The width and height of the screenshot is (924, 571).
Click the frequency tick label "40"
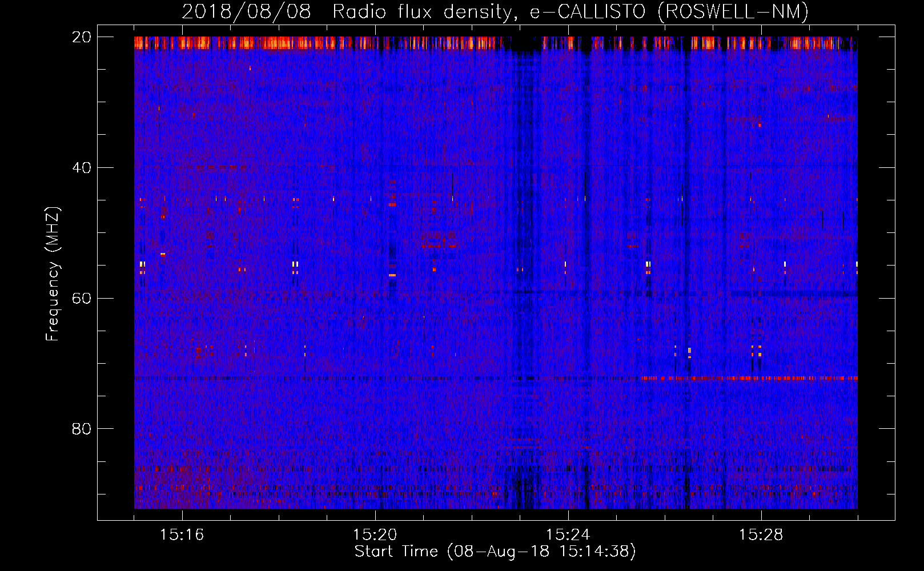[x=82, y=167]
